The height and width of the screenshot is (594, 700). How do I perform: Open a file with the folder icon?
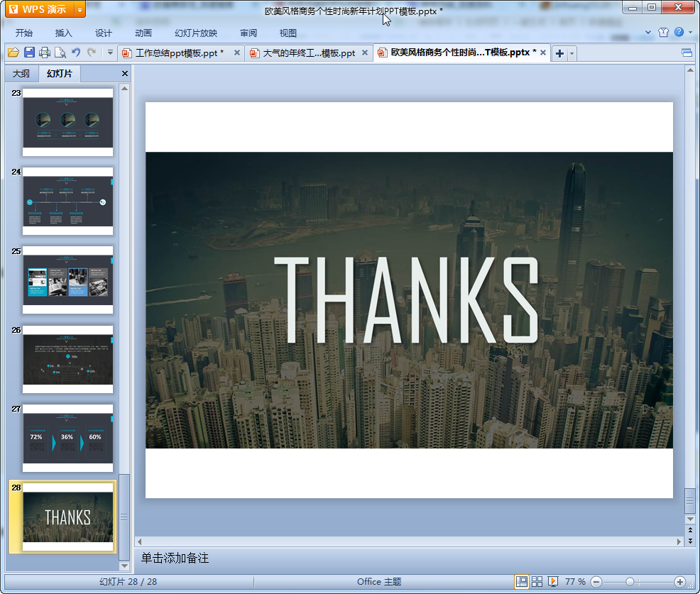click(13, 53)
